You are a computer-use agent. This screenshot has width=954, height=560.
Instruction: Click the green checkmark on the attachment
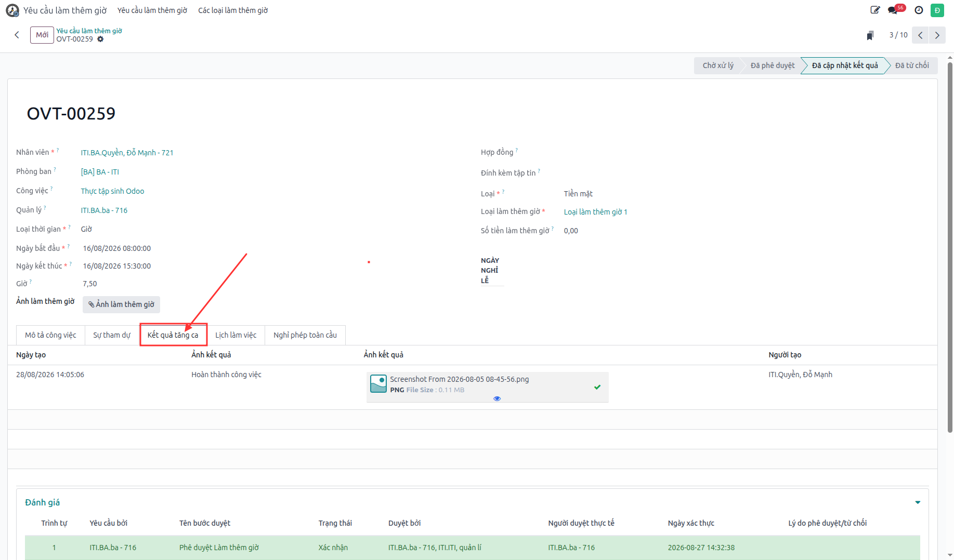[597, 387]
